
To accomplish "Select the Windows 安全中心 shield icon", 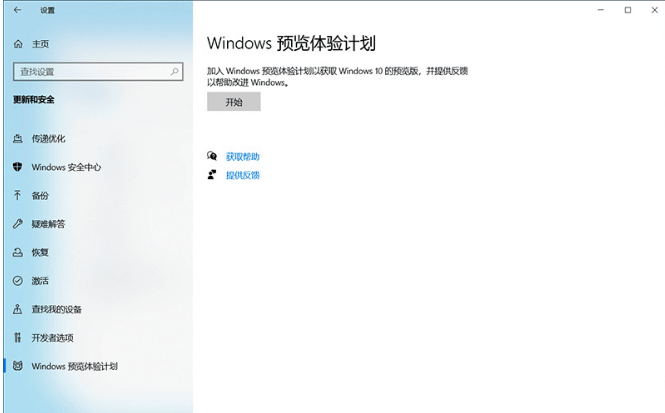I will point(18,167).
